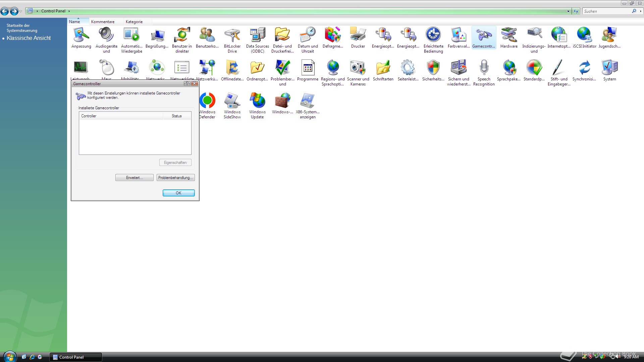Click the Problembehandlung... button
The image size is (644, 362).
pos(175,178)
